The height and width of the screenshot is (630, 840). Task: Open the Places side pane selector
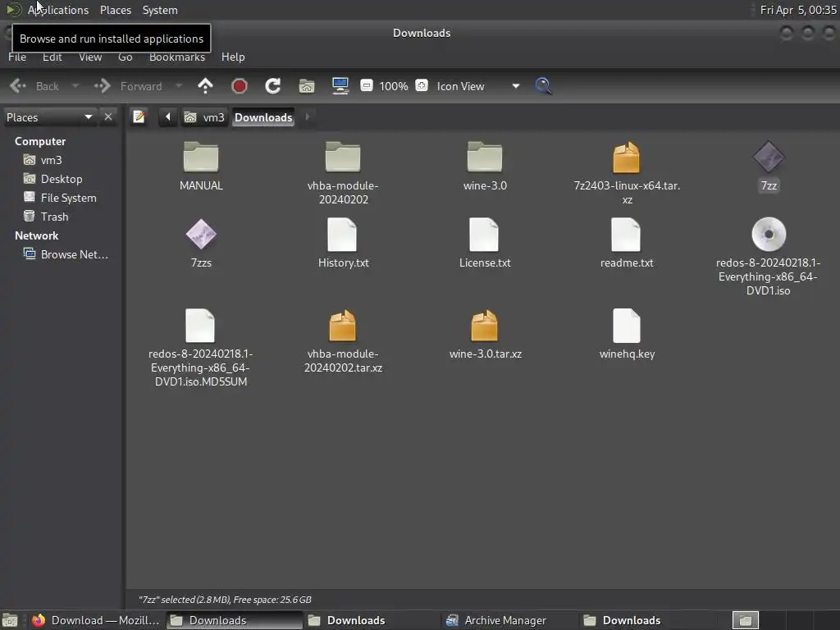click(49, 117)
